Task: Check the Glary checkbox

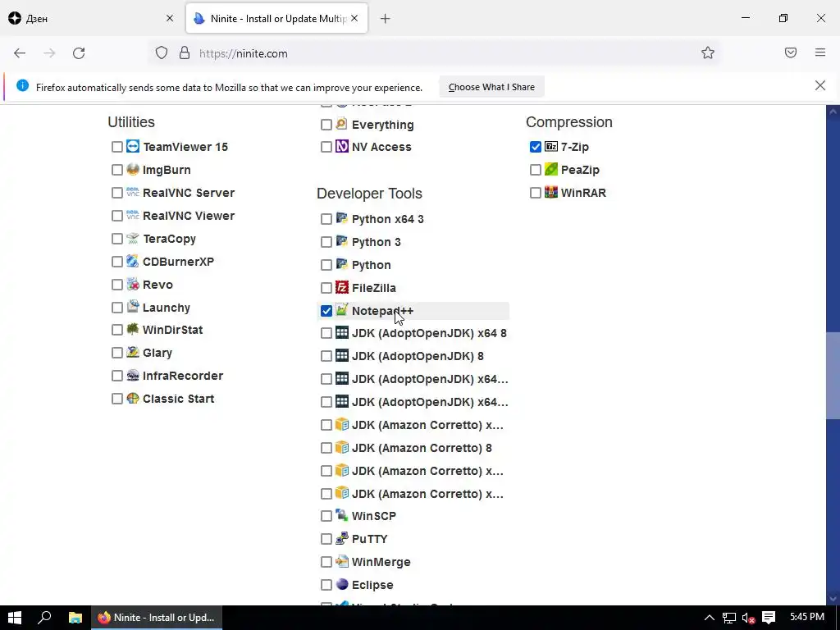Action: (x=117, y=353)
